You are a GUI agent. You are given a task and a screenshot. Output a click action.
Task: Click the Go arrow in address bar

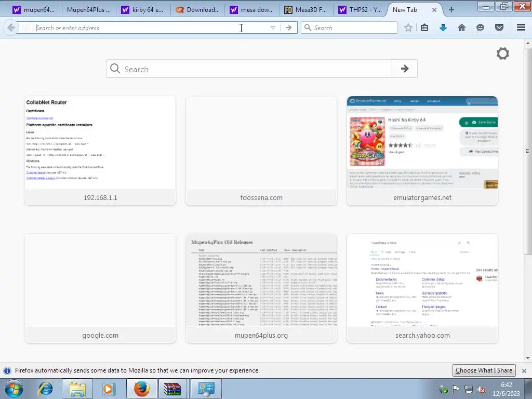click(289, 28)
